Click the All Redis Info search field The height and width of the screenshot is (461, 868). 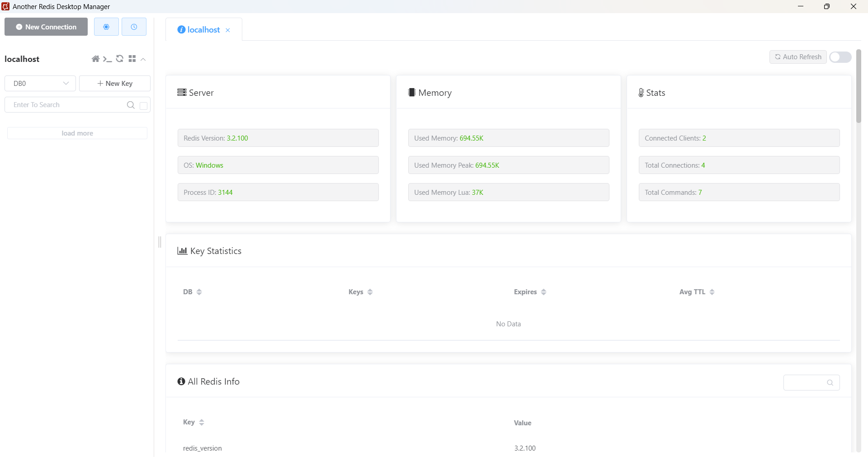(811, 382)
